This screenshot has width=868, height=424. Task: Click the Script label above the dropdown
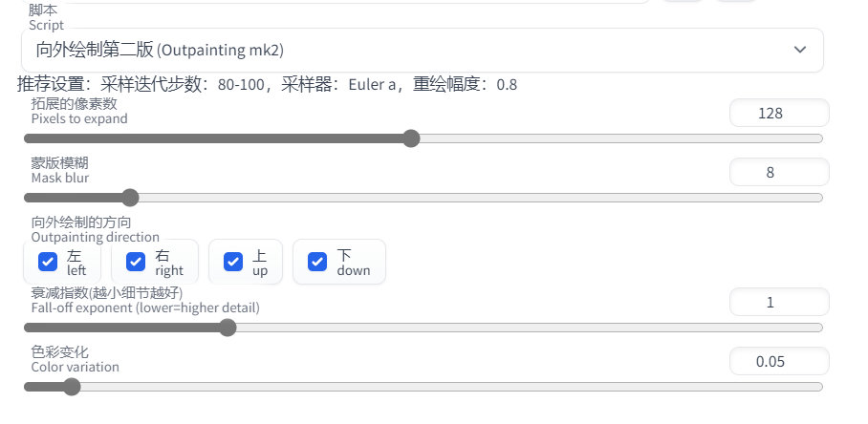pos(46,19)
